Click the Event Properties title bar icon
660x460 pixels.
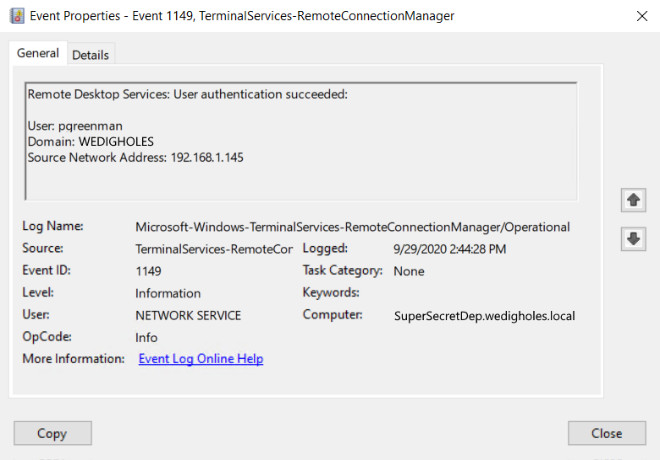coord(17,16)
